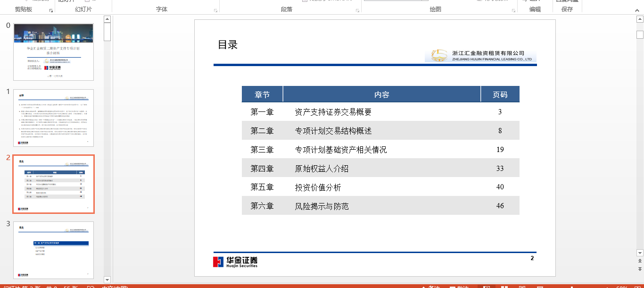Image resolution: width=644 pixels, height=288 pixels.
Task: Open the 绘图 group dialog launcher
Action: coord(513,10)
